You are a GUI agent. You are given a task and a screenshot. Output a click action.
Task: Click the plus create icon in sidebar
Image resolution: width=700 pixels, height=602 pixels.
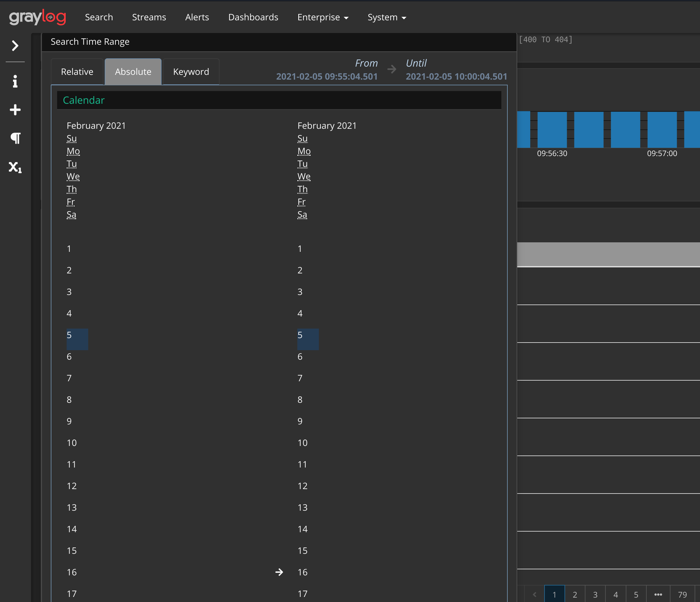[x=15, y=110]
